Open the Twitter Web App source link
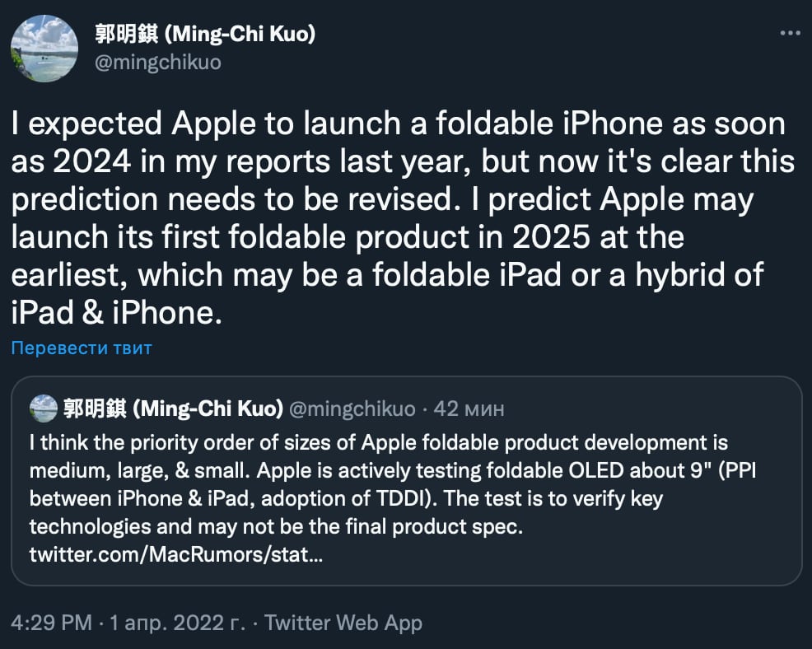Viewport: 812px width, 649px height. [343, 623]
